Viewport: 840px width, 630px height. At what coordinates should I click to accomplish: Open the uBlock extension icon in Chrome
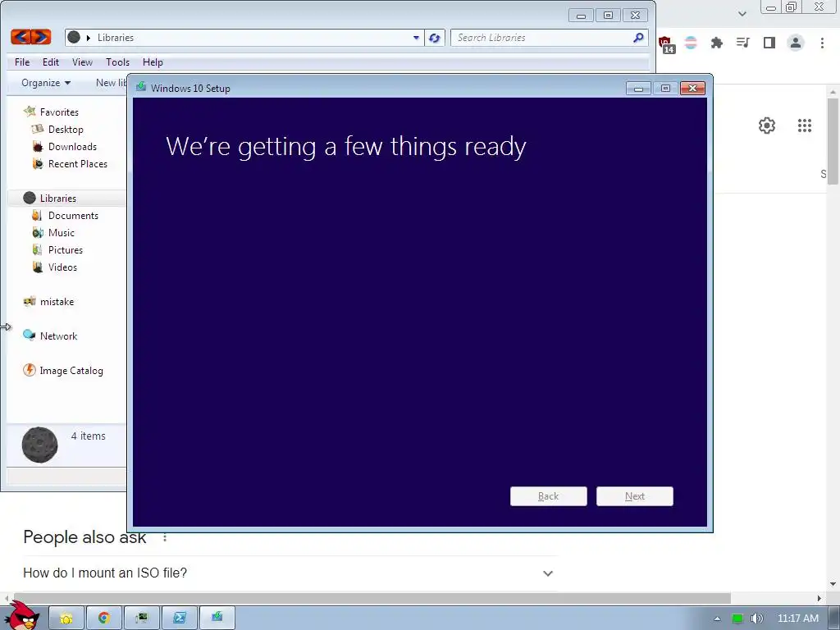[666, 44]
